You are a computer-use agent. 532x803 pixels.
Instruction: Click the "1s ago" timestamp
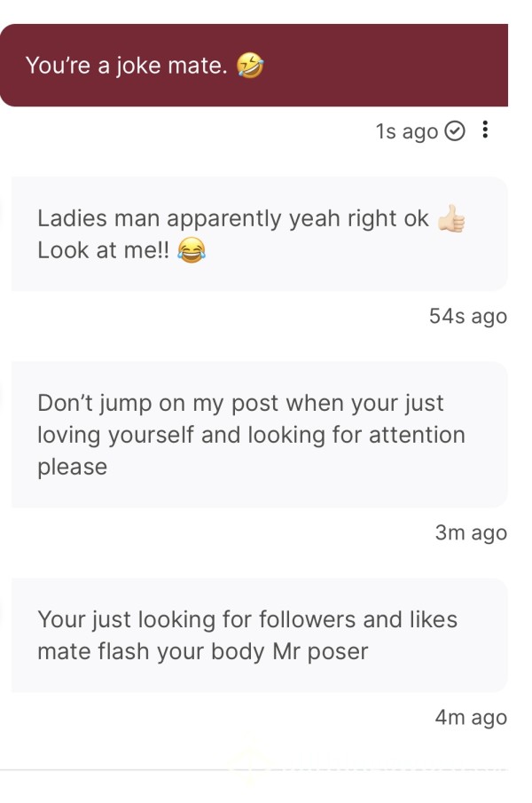coord(407,131)
